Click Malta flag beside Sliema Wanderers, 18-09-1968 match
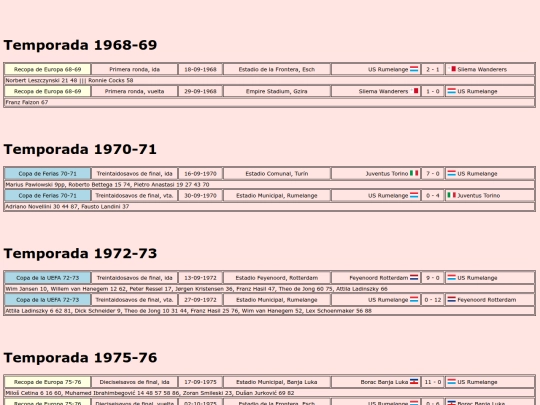This screenshot has width=540, height=405. 452,69
